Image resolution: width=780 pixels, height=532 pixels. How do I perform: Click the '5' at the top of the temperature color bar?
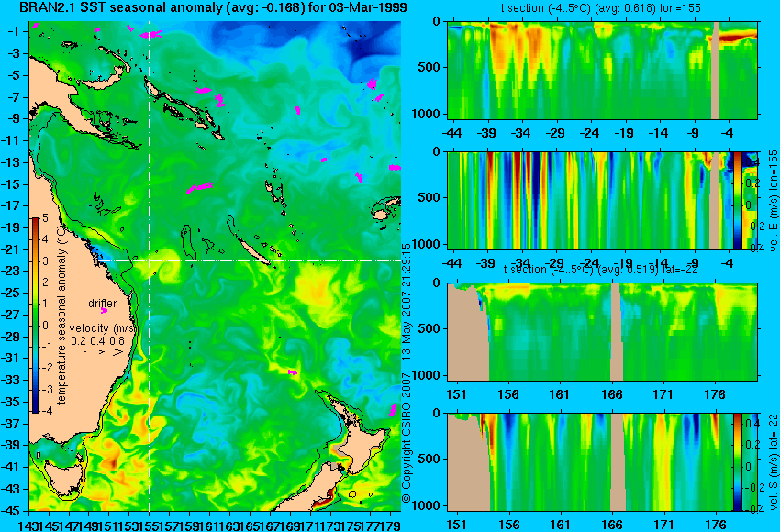pos(45,218)
